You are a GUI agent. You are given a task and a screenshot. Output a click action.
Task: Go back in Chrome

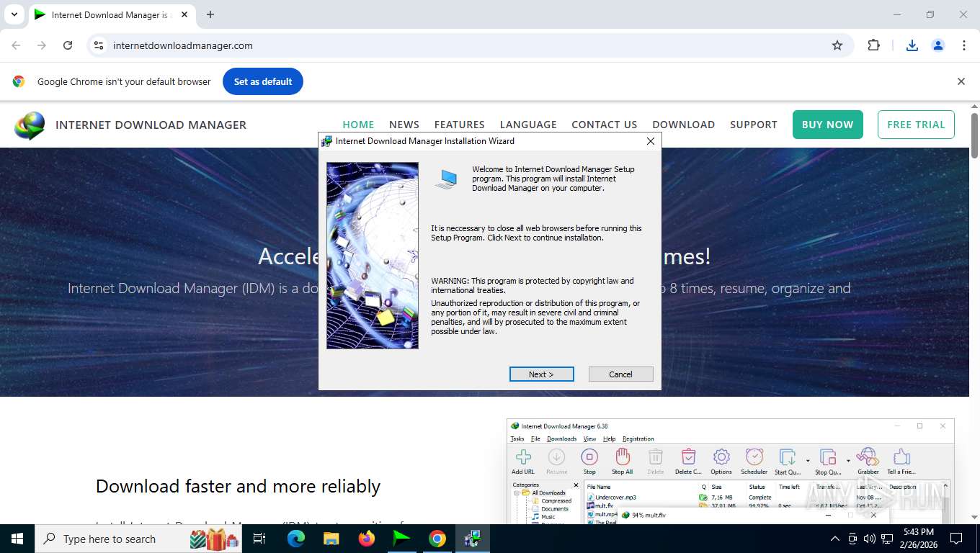(x=16, y=45)
